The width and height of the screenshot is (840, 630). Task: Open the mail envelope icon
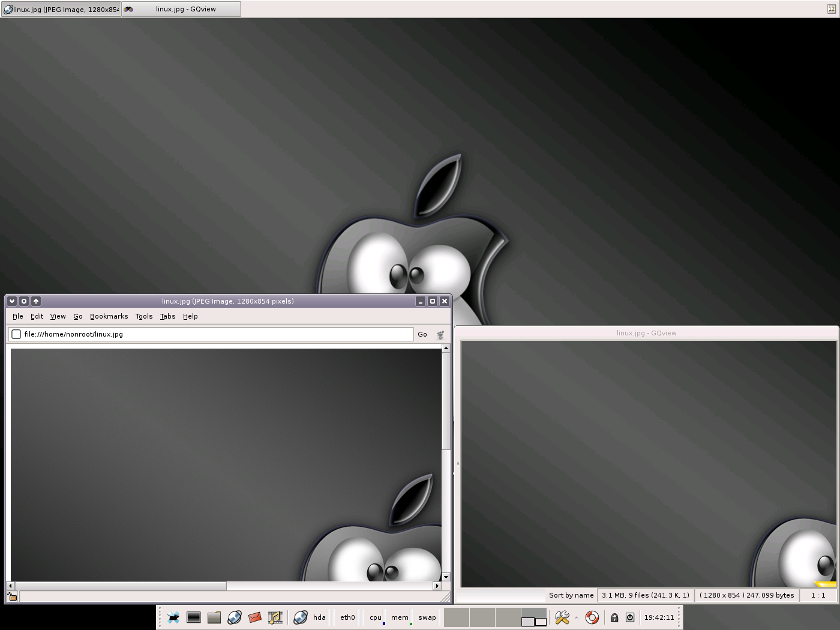click(254, 617)
